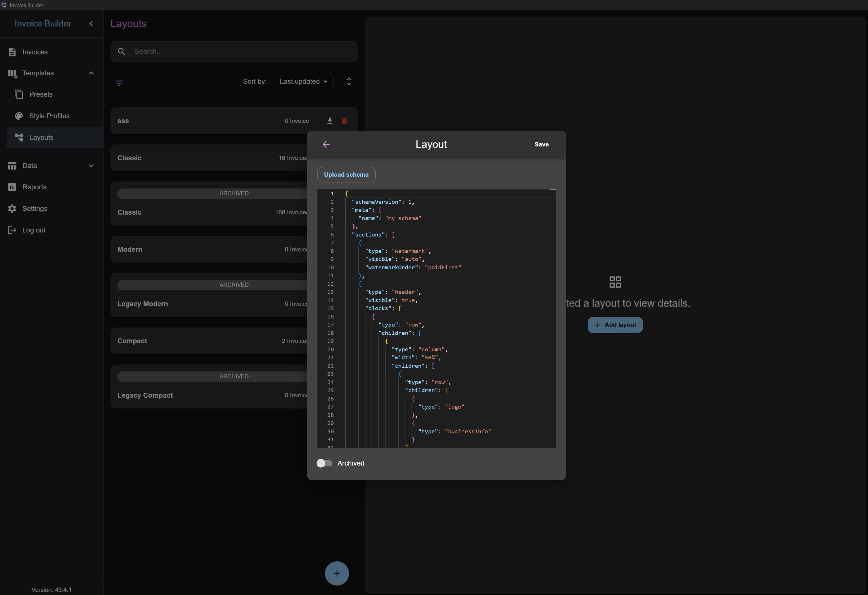This screenshot has height=595, width=868.
Task: Expand the Data section chevron
Action: coord(91,166)
